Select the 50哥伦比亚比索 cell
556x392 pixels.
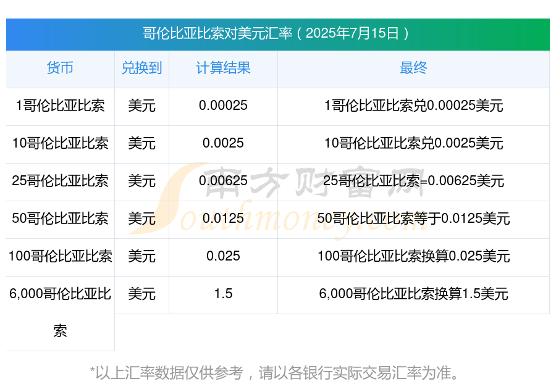click(x=61, y=219)
